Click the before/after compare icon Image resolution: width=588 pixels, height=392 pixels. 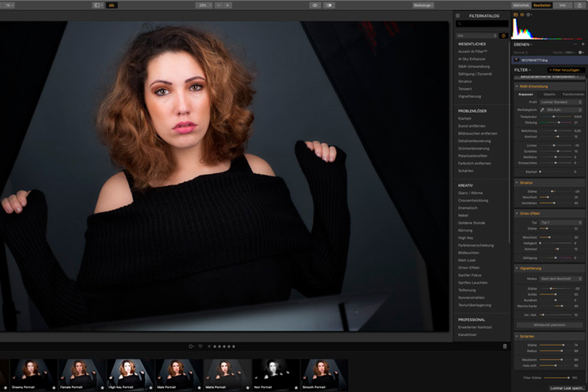tap(329, 5)
